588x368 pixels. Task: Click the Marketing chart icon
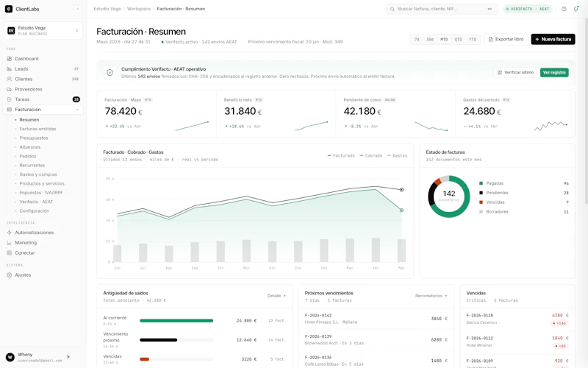click(9, 243)
